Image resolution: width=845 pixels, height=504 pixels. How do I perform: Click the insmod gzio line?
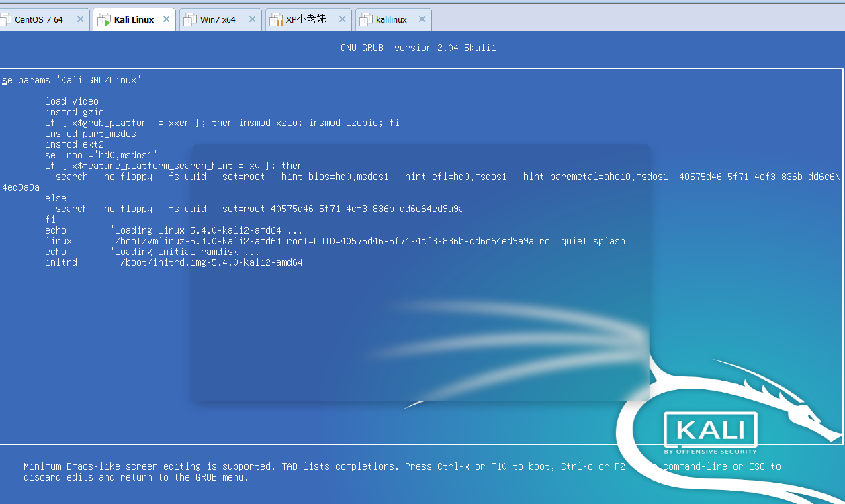(75, 112)
